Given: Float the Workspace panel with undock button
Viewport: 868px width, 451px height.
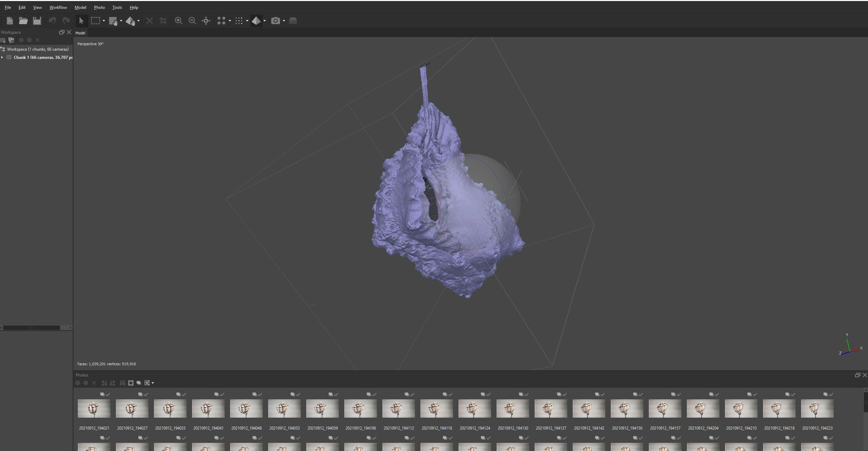Looking at the screenshot, I should pos(62,32).
